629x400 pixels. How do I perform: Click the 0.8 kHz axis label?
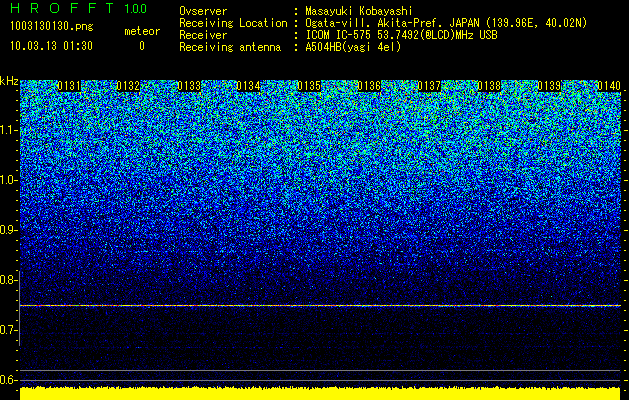coord(8,280)
